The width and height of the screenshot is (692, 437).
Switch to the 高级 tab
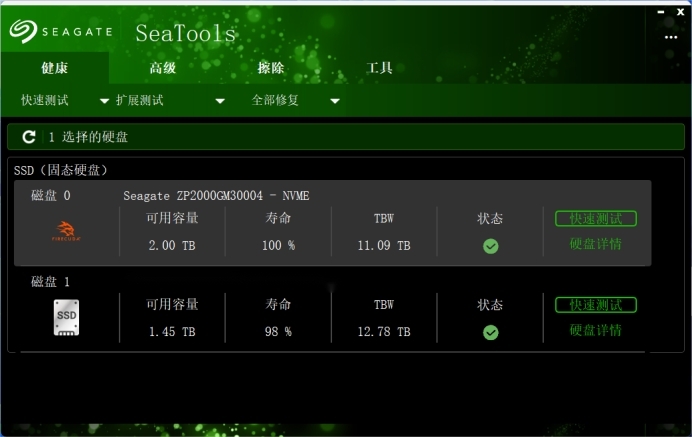162,68
